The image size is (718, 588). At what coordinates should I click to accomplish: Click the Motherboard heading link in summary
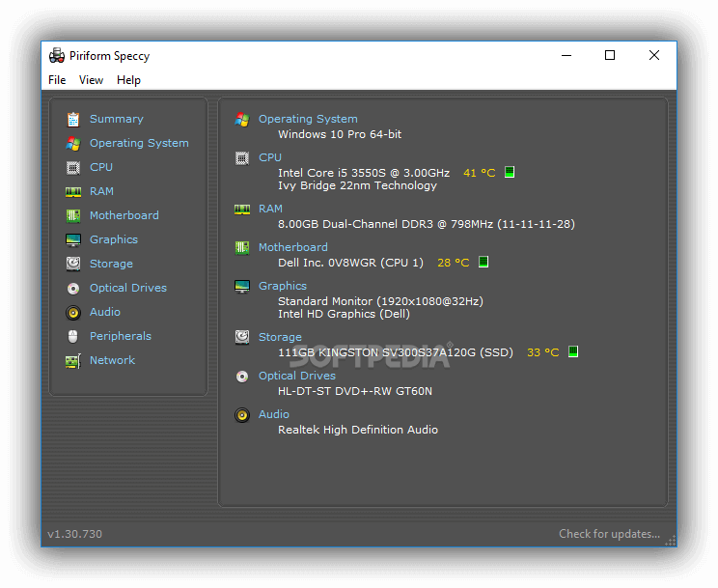293,247
